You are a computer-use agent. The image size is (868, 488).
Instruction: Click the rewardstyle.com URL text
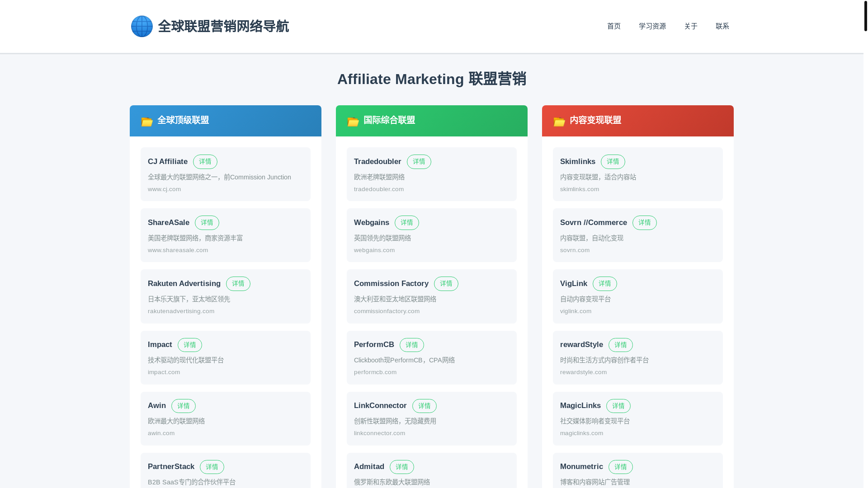(x=583, y=372)
